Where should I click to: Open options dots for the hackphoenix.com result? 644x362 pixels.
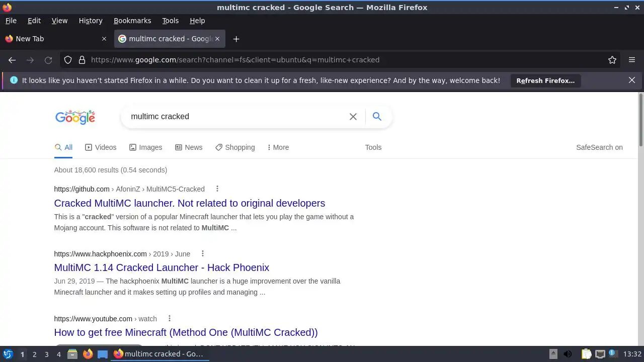click(203, 254)
